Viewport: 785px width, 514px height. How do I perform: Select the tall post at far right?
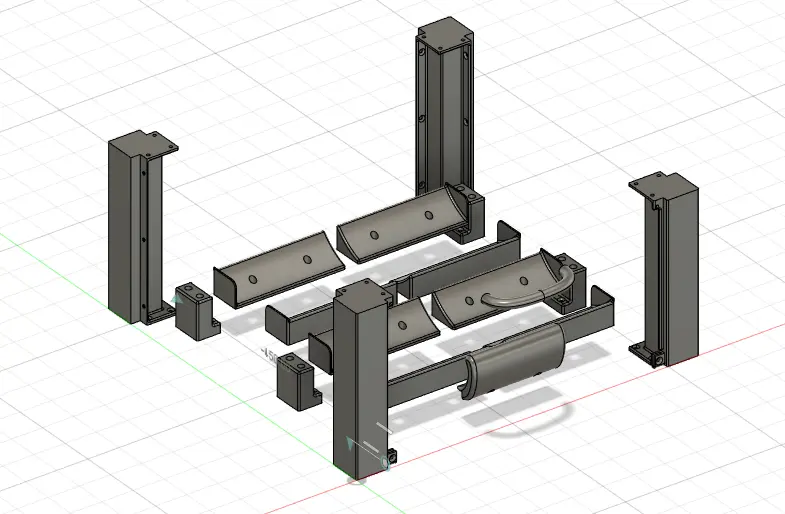click(x=671, y=270)
